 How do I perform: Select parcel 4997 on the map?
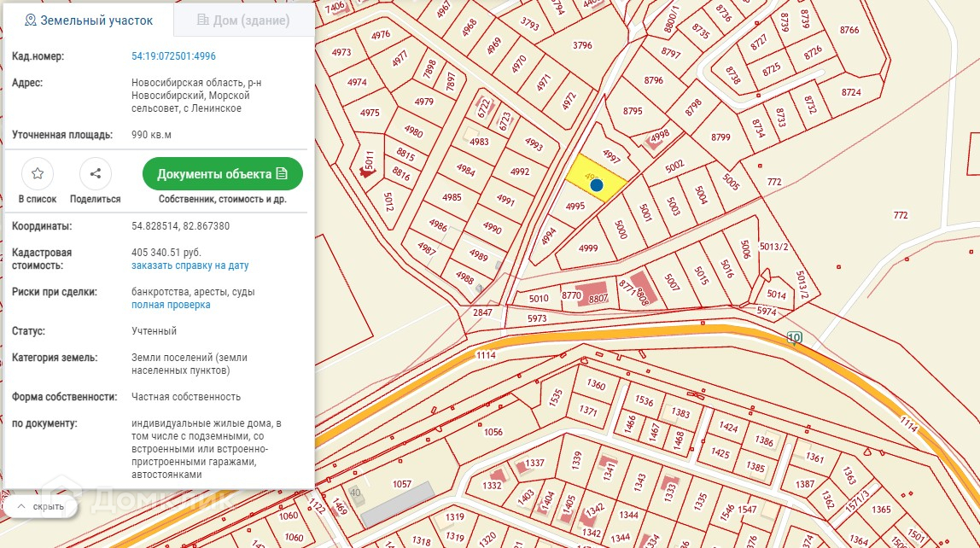(610, 154)
